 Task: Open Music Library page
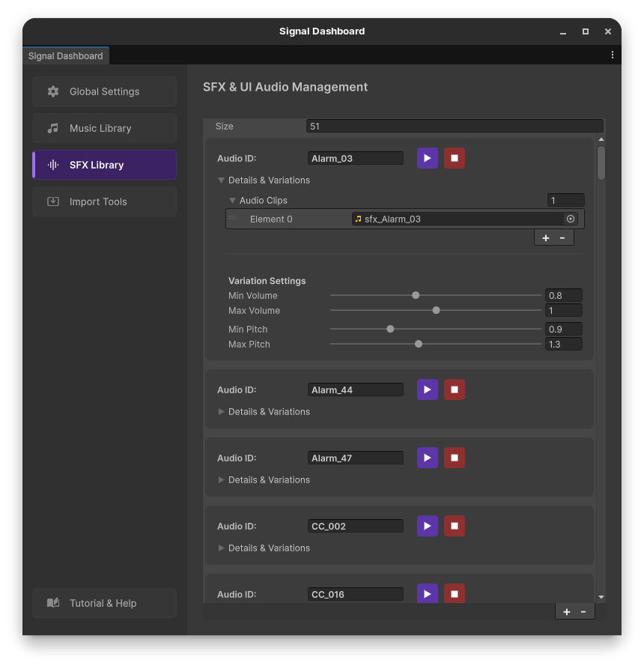point(104,128)
